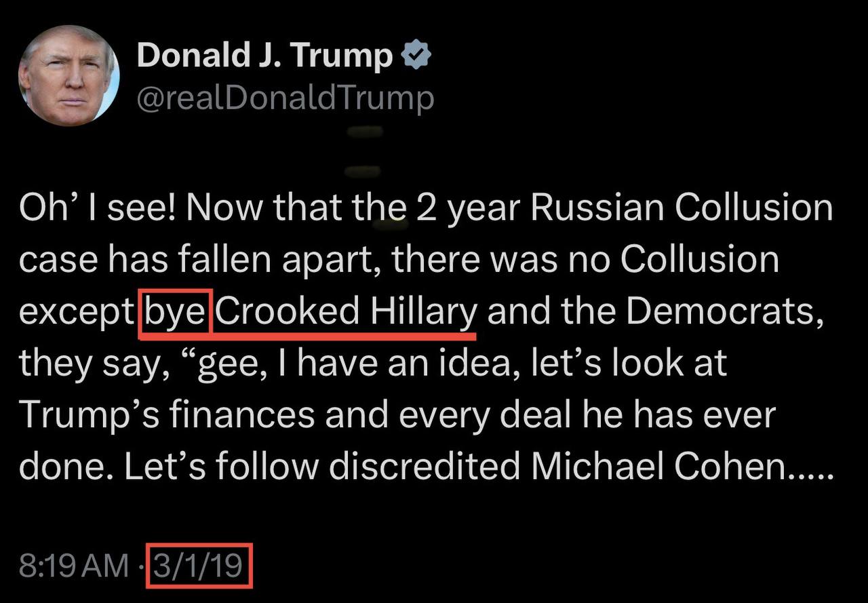This screenshot has height=603, width=868.
Task: Click the red-boxed word "bye"
Action: tap(176, 312)
